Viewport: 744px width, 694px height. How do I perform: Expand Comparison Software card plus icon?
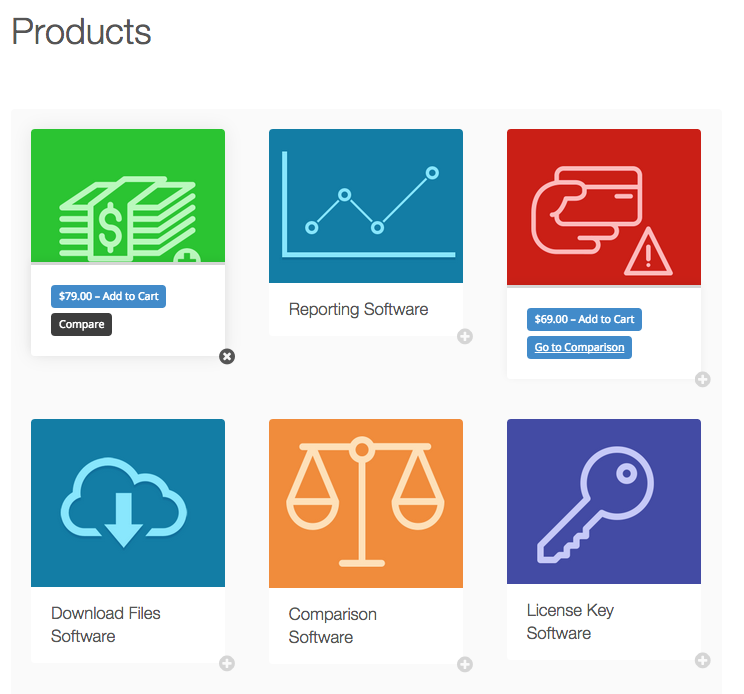[x=465, y=664]
